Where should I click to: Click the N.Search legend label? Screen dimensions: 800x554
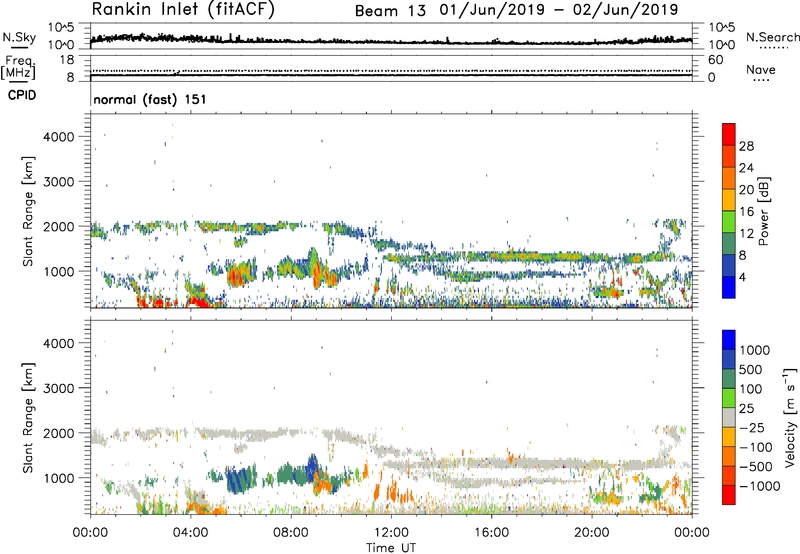[773, 37]
